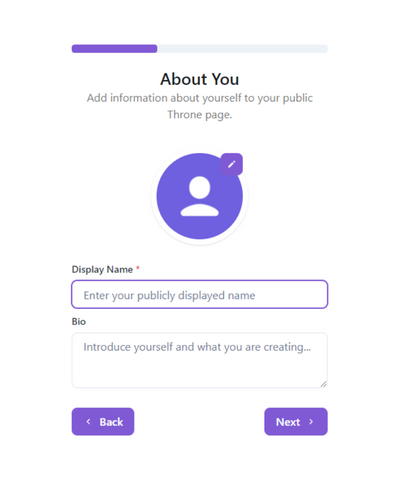The width and height of the screenshot is (400, 500).
Task: Click the filled purple progress bar segment
Action: coord(114,49)
